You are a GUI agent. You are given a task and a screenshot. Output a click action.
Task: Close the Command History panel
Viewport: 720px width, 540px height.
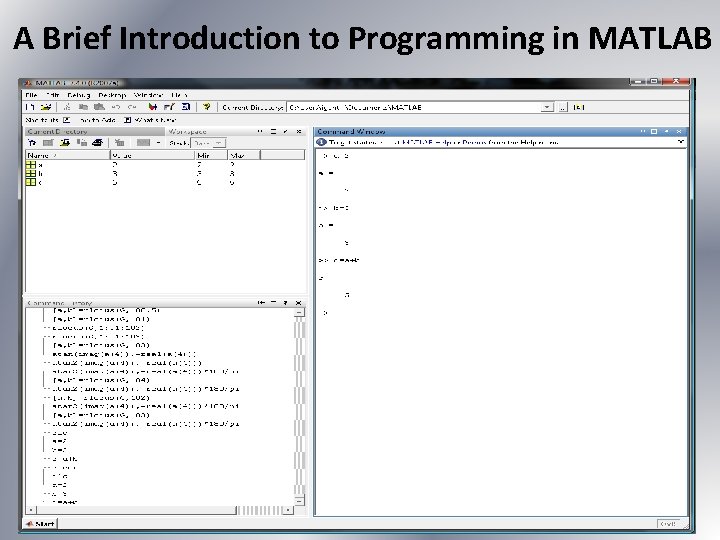tap(298, 303)
